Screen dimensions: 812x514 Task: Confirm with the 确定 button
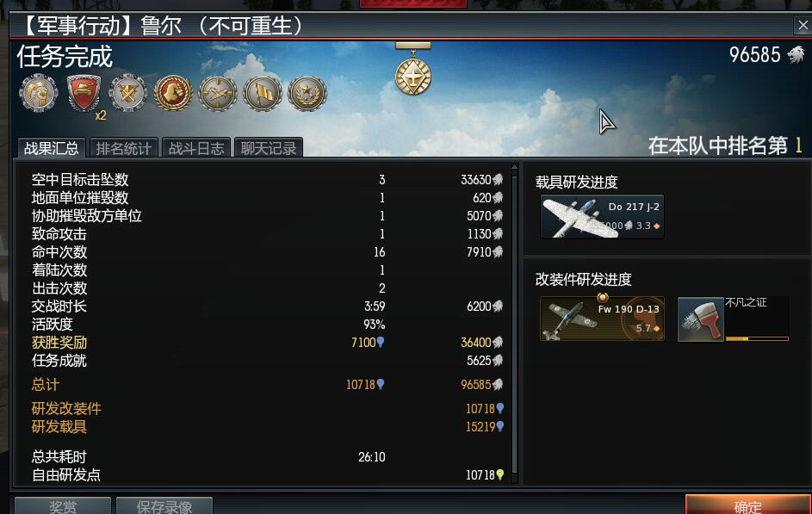(747, 505)
